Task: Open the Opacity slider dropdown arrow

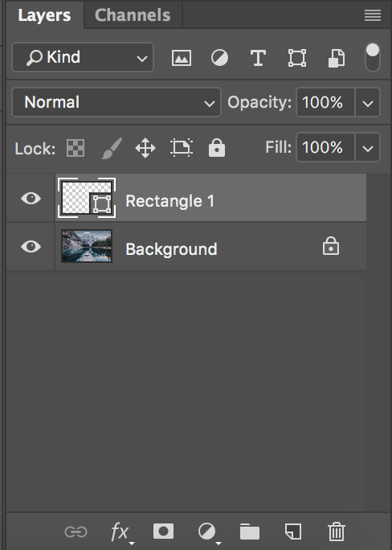Action: coord(367,102)
